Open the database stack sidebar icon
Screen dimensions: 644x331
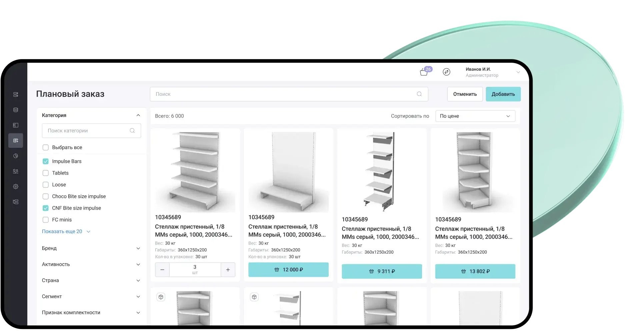tap(16, 110)
